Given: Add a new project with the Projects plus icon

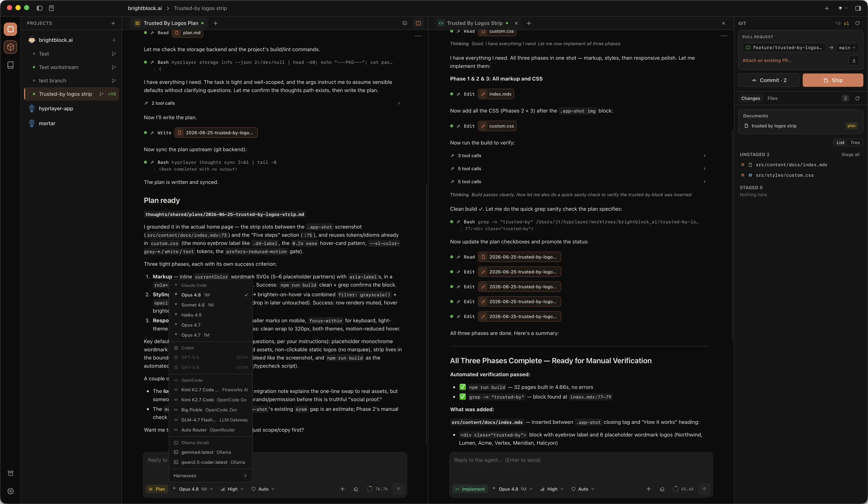Looking at the screenshot, I should 113,23.
